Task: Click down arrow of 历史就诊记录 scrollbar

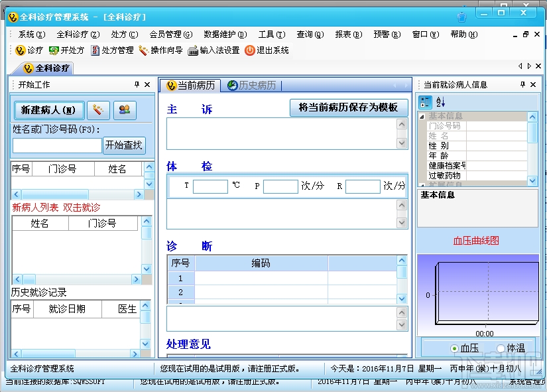Action: [145, 344]
